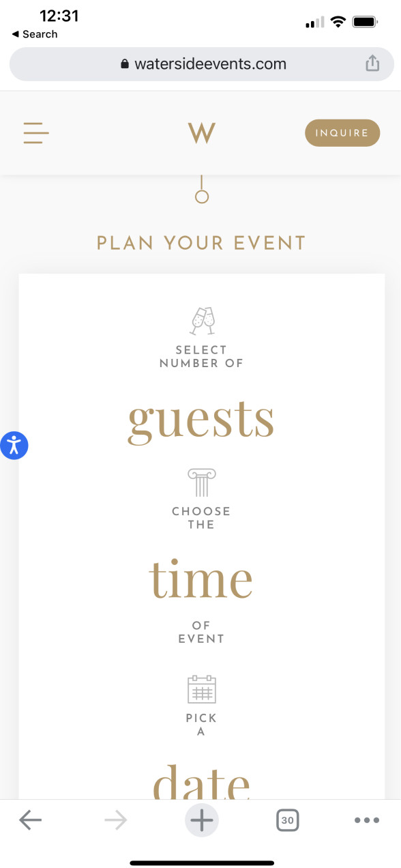Click the calendar icon above Pick A

[x=201, y=689]
